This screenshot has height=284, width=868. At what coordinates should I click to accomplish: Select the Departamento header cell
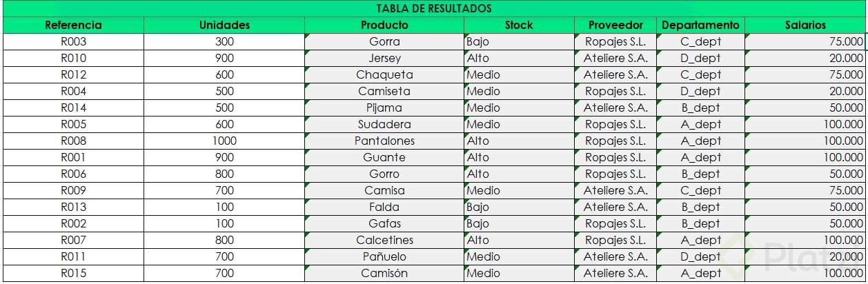(x=700, y=25)
